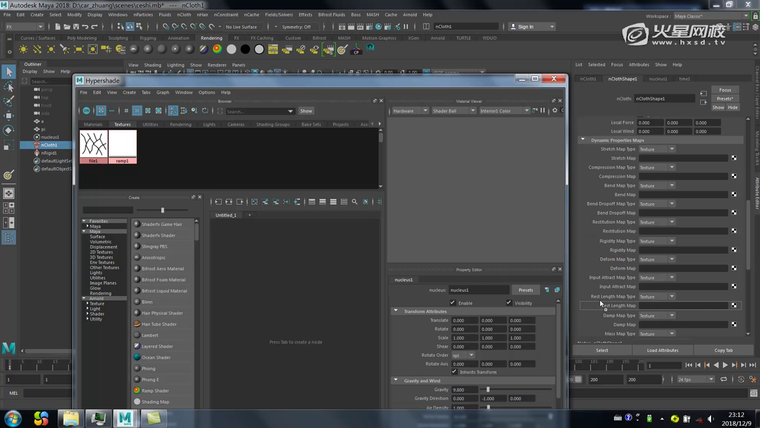Click the Ramp Shader icon
The width and height of the screenshot is (760, 428).
click(x=135, y=390)
